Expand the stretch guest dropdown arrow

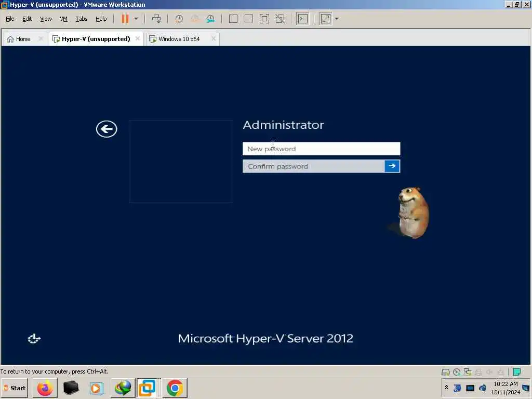[337, 19]
